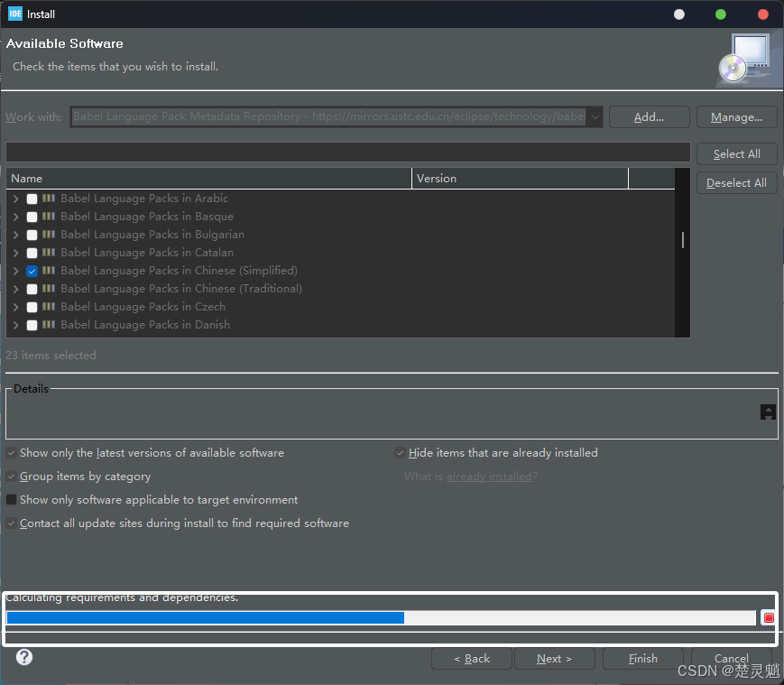This screenshot has height=685, width=784.
Task: Click the software list vertical scrollbar thumb
Action: pyautogui.click(x=682, y=240)
